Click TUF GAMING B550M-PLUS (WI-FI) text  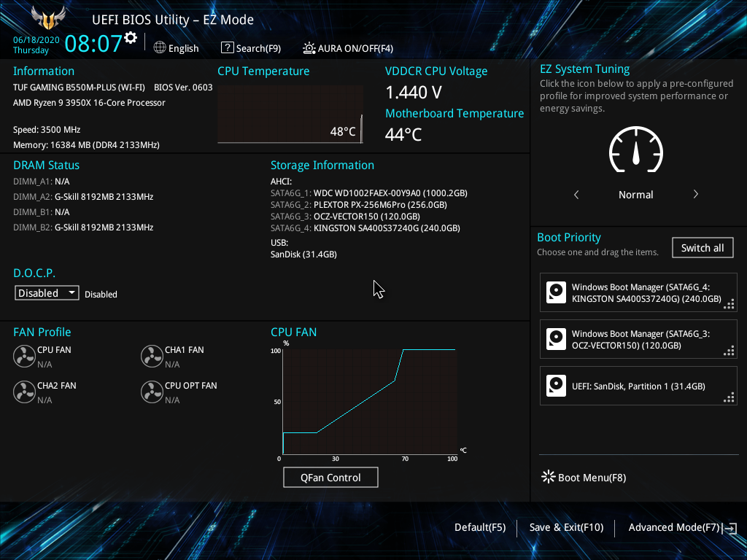click(x=79, y=87)
